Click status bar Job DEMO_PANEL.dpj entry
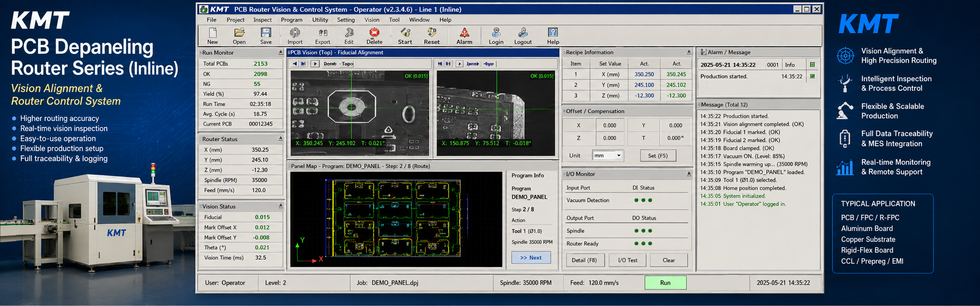The height and width of the screenshot is (306, 980). [387, 283]
